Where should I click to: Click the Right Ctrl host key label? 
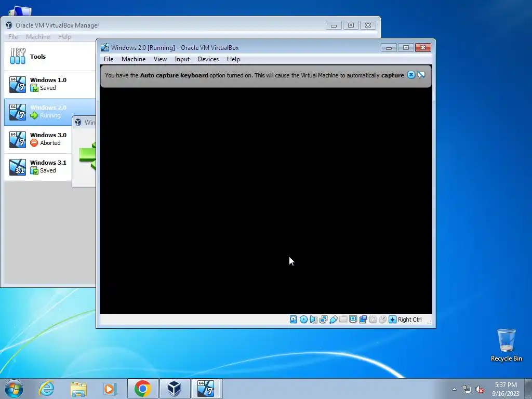coord(409,320)
